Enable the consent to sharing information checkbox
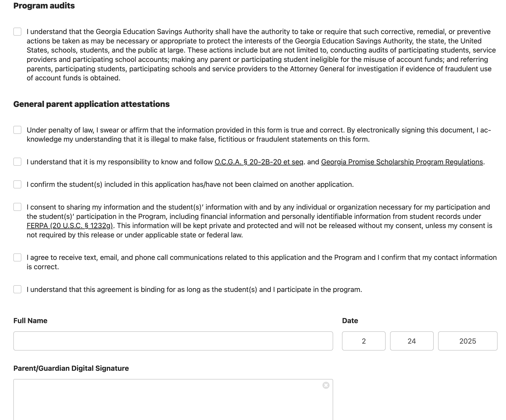 [17, 207]
